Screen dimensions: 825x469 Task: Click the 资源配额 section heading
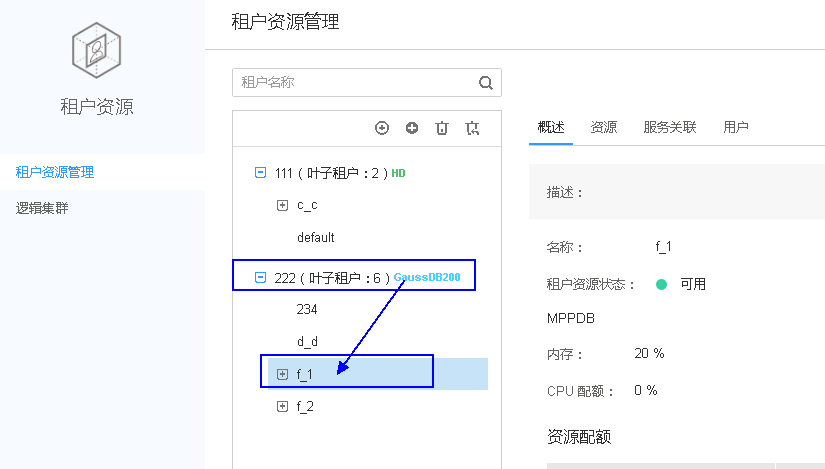pos(579,437)
